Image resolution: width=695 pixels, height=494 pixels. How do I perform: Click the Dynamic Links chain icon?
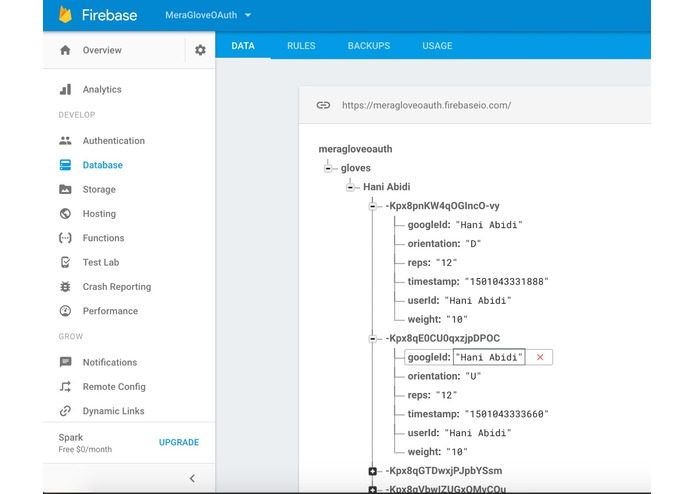65,411
